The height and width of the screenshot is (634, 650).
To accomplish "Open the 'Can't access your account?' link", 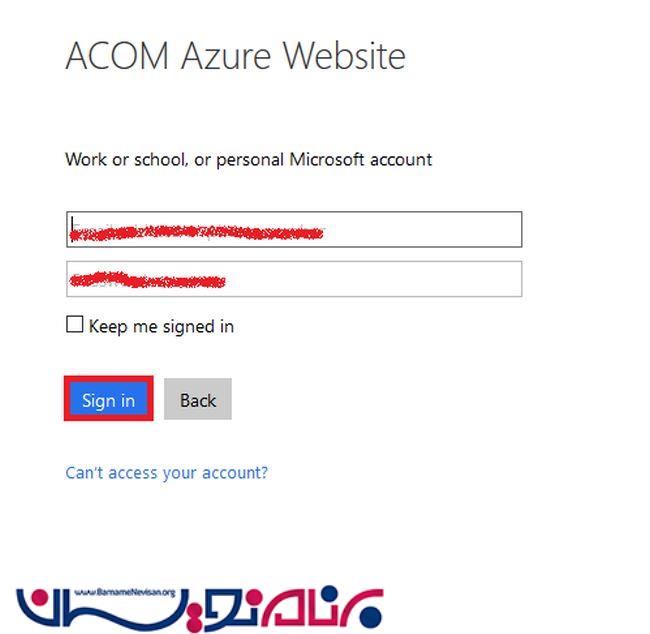I will pos(167,473).
